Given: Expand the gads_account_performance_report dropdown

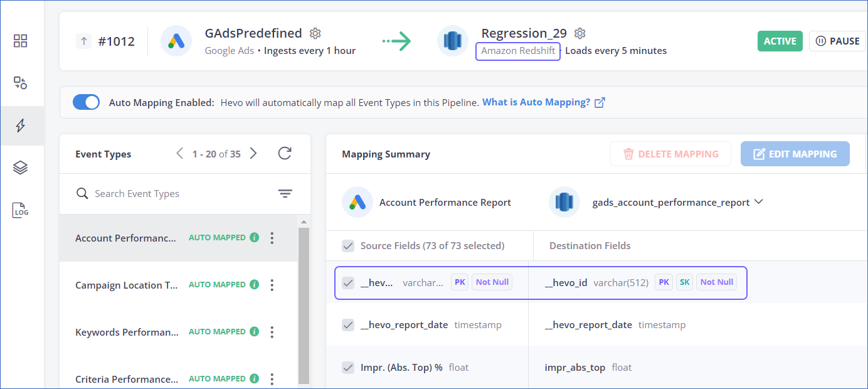Looking at the screenshot, I should coord(759,202).
